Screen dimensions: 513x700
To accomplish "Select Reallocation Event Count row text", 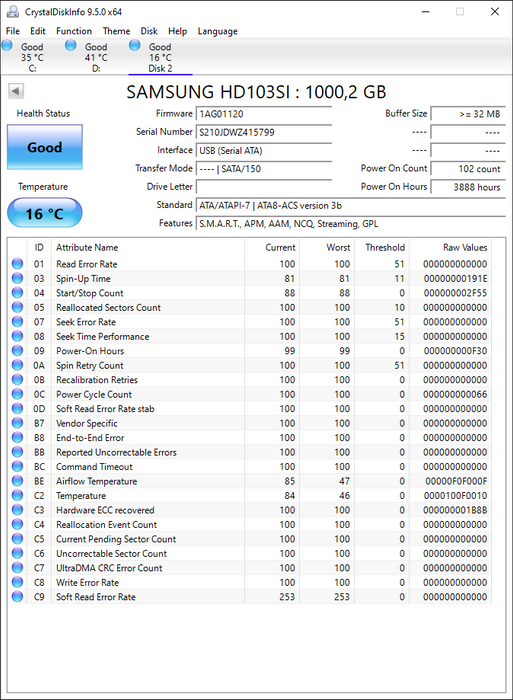I will click(106, 525).
